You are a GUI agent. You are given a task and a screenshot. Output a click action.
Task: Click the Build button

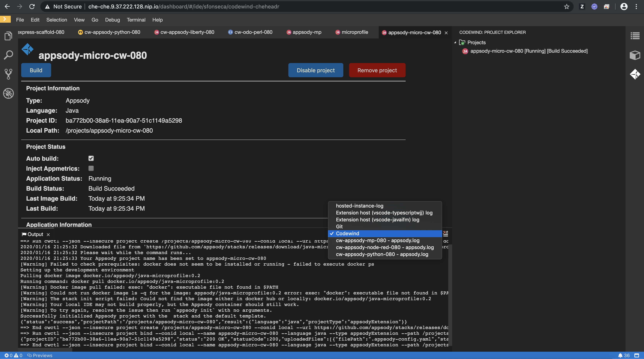36,70
